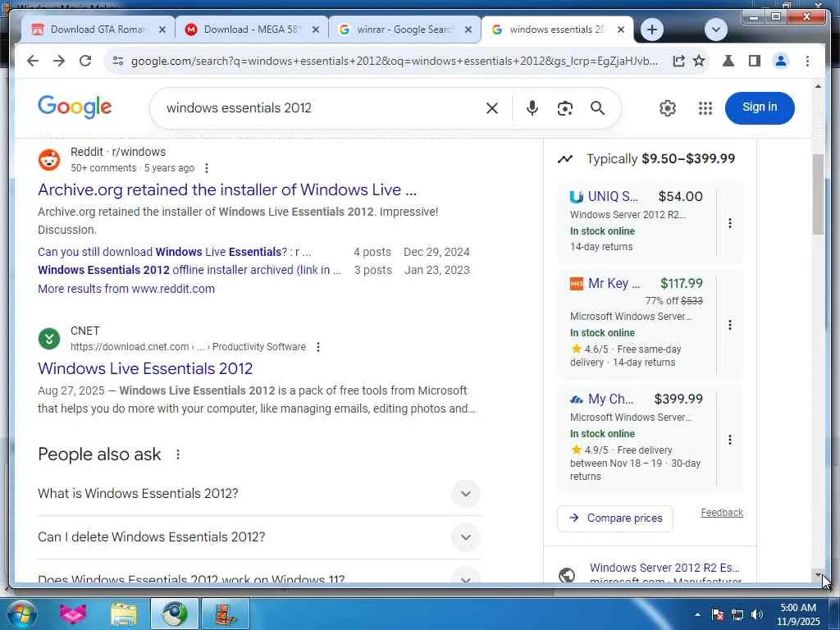The image size is (840, 630).
Task: Open options for UNIQ S... $54.00 listing
Action: pyautogui.click(x=729, y=223)
